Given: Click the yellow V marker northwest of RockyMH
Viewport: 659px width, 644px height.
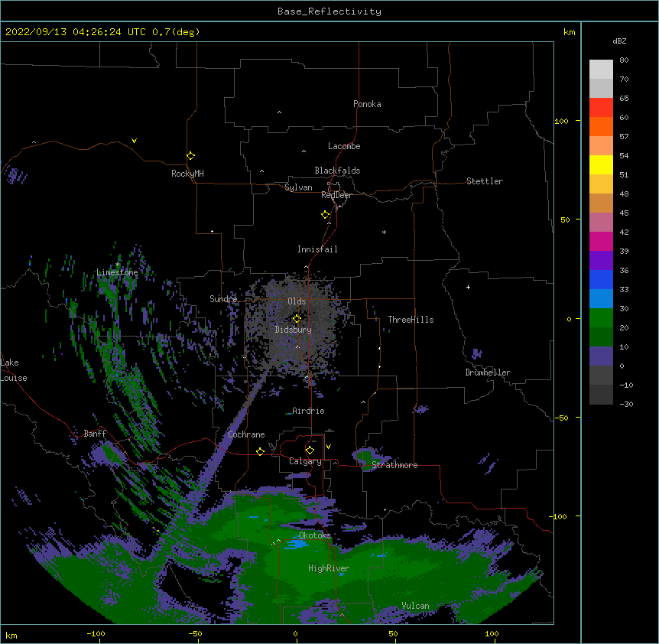Looking at the screenshot, I should [x=134, y=141].
